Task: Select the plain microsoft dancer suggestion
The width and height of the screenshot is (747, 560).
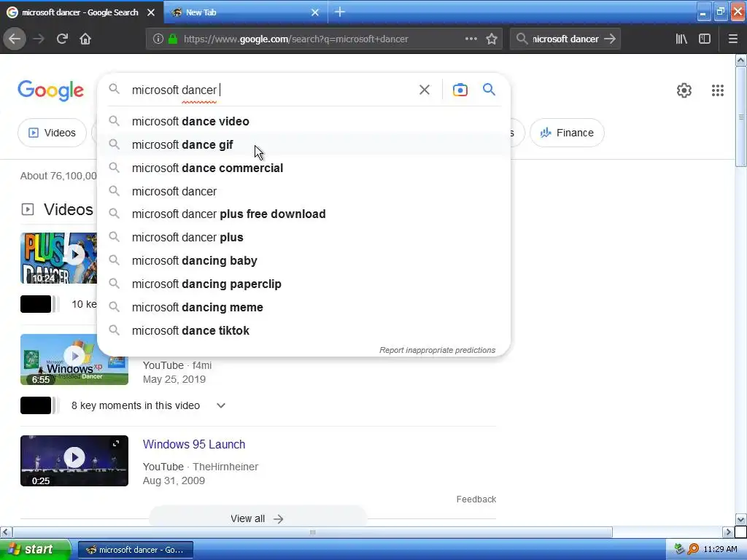Action: [303, 192]
